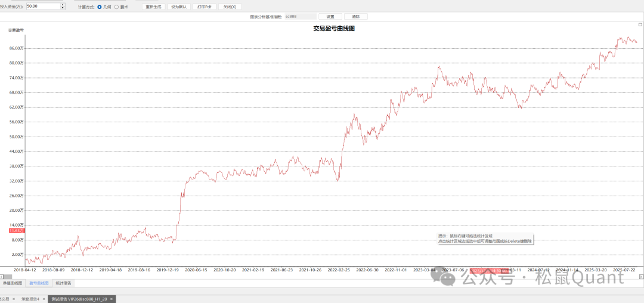Close the 策略报告4 tab

[x=45, y=298]
